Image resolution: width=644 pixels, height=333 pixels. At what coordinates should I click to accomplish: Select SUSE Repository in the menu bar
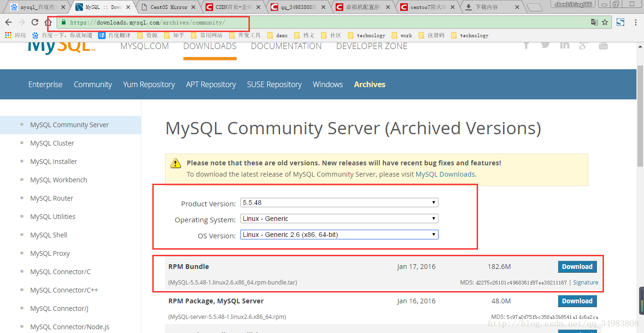[274, 84]
